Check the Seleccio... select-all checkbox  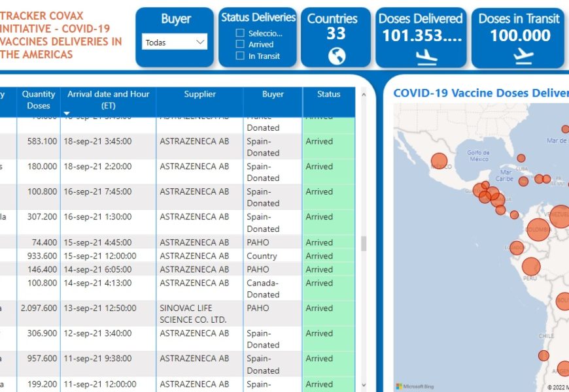pos(240,33)
